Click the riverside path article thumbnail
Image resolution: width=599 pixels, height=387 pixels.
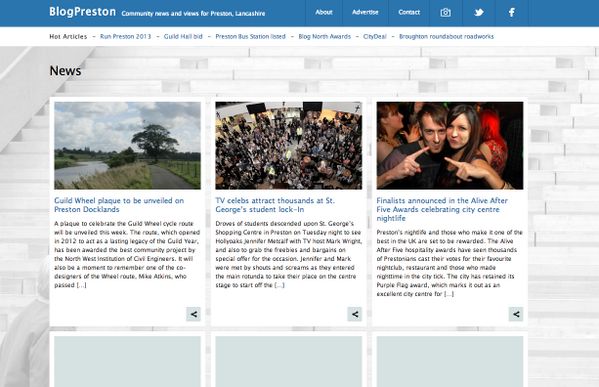click(127, 146)
